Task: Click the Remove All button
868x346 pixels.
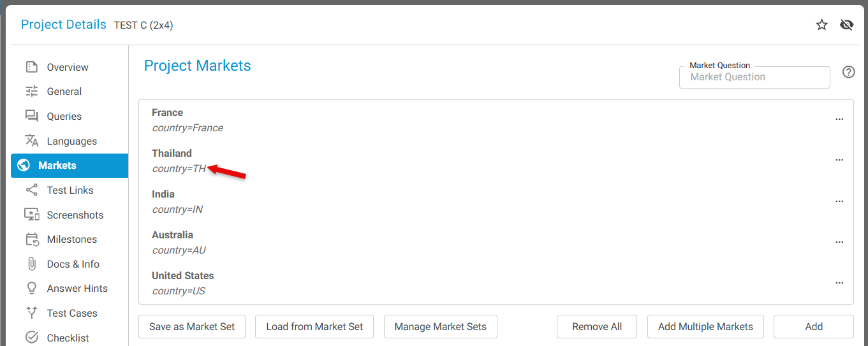Action: [597, 327]
